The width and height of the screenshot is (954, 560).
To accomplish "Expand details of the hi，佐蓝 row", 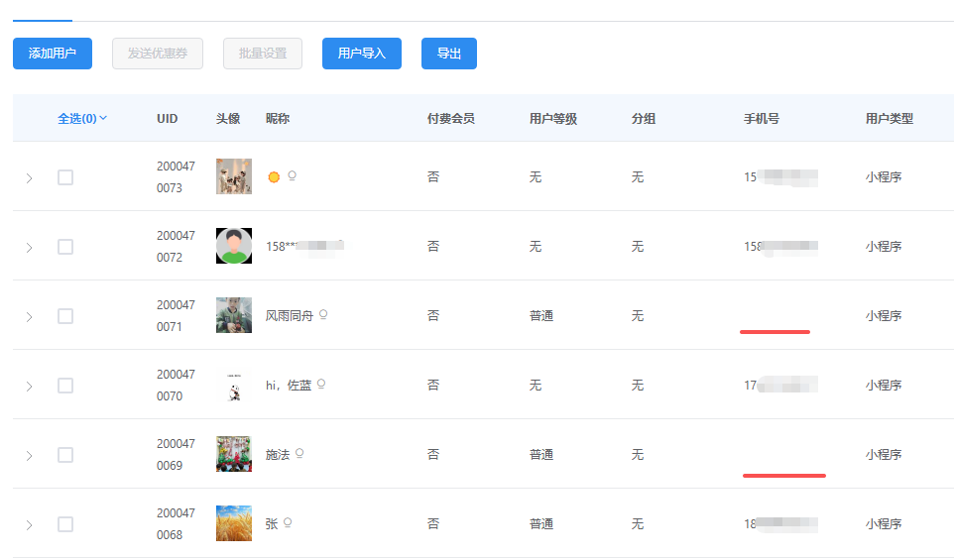I will [29, 386].
